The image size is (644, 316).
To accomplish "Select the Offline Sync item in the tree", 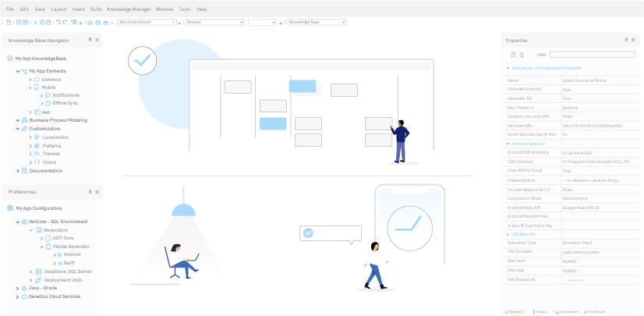I will pyautogui.click(x=65, y=103).
